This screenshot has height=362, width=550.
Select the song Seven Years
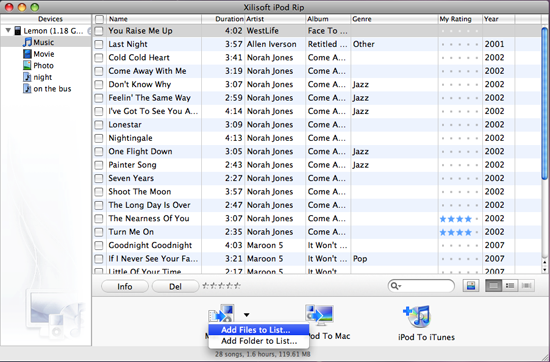pos(131,178)
